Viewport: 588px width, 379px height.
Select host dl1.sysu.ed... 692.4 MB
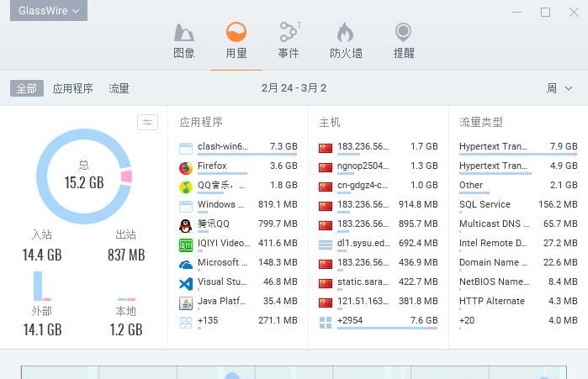pyautogui.click(x=379, y=245)
